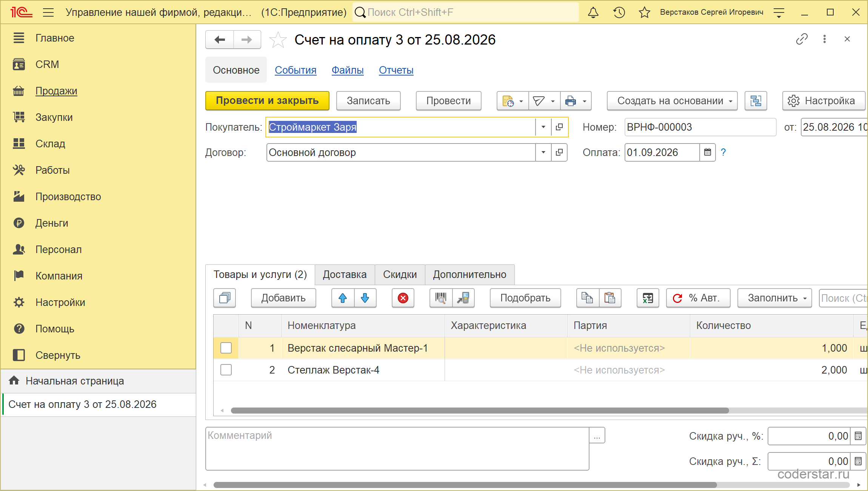Open the Заполнить dropdown

tap(774, 298)
